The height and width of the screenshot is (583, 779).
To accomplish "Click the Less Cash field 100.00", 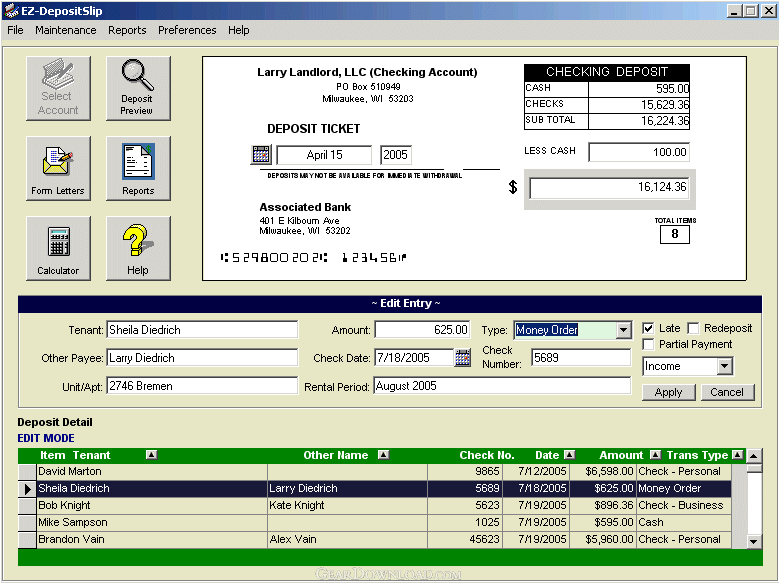I will point(639,152).
